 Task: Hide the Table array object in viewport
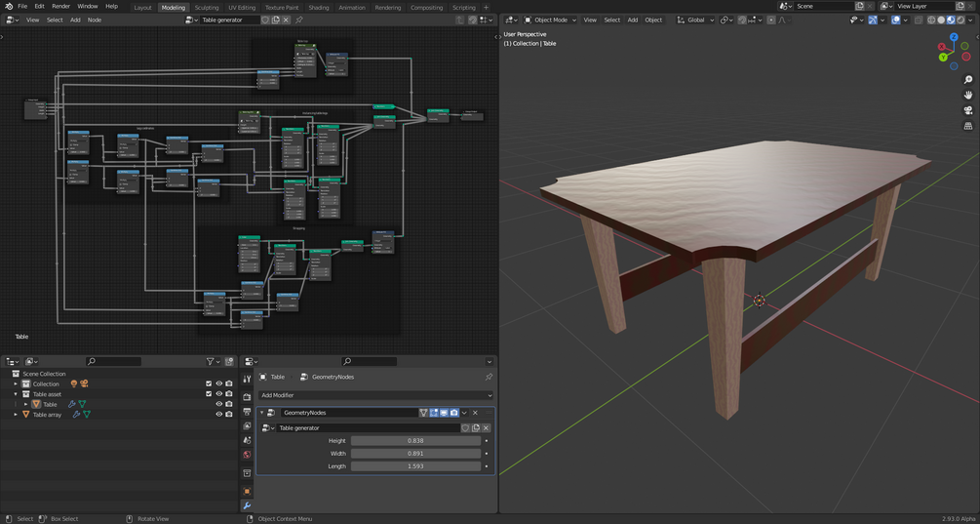218,415
